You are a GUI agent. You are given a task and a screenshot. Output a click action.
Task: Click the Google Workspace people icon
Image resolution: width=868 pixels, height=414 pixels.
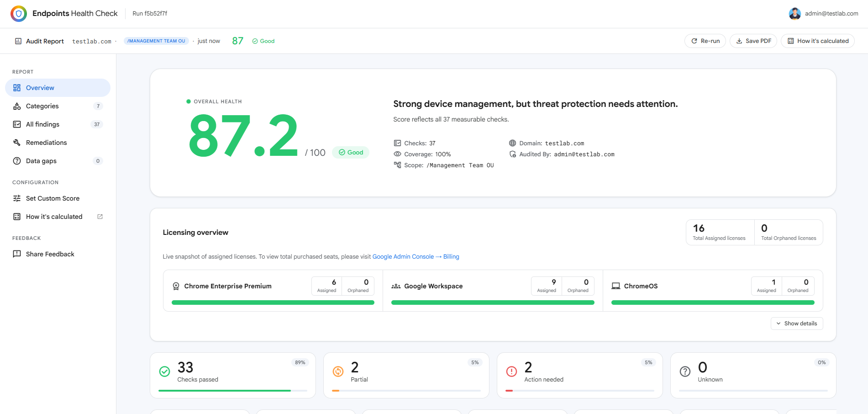[x=396, y=286]
